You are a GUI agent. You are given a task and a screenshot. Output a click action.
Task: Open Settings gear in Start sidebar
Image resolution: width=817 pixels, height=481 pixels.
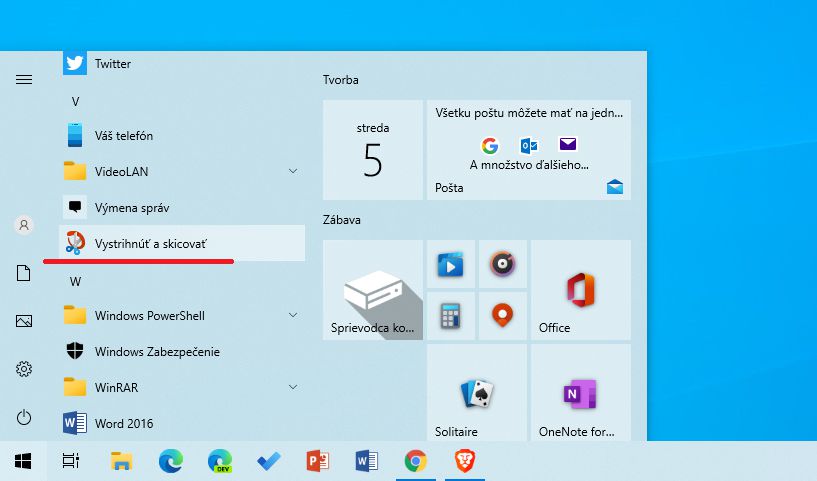23,369
